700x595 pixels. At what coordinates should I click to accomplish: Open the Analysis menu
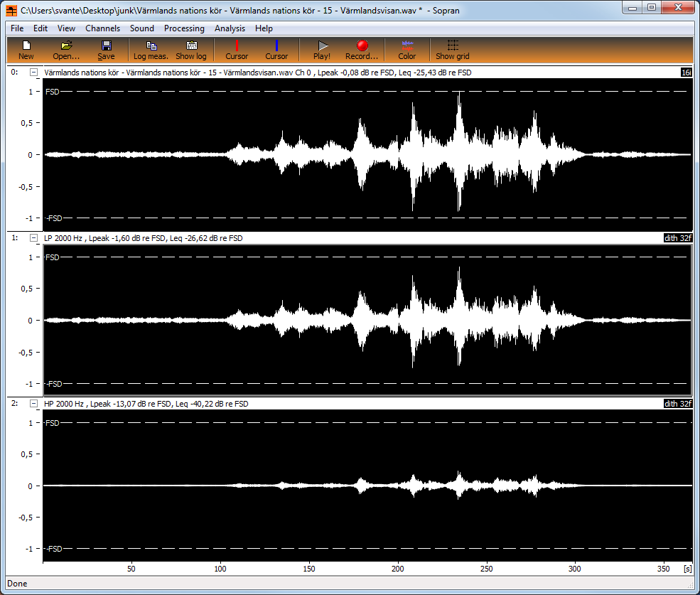click(x=230, y=28)
